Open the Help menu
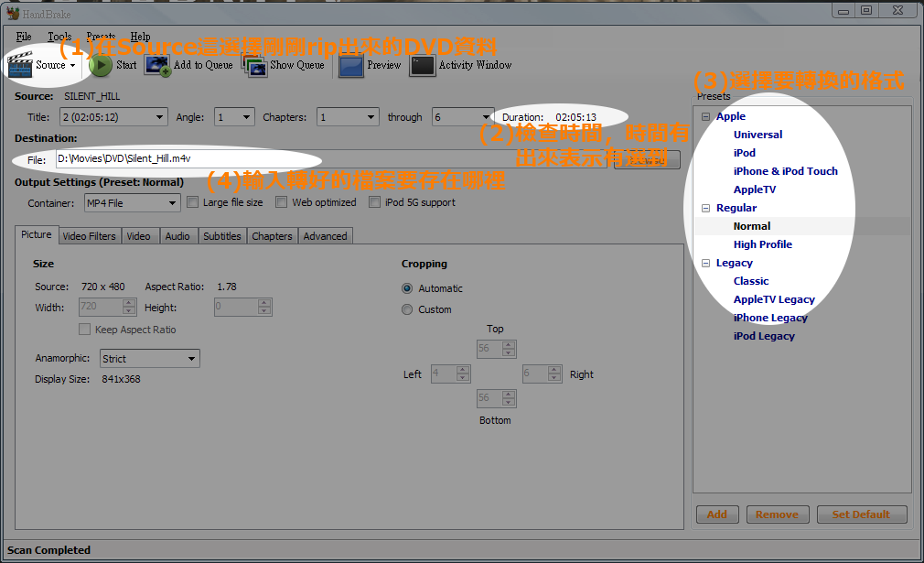924x563 pixels. (140, 37)
